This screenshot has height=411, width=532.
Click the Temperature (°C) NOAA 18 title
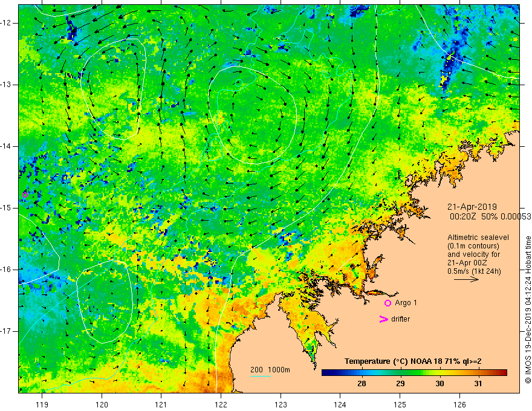(413, 361)
